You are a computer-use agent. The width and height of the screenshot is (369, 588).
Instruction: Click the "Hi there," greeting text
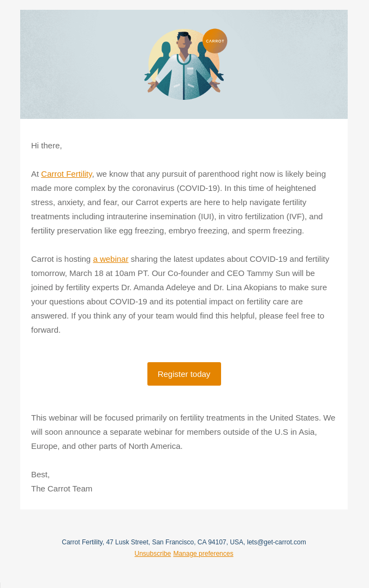(46, 146)
